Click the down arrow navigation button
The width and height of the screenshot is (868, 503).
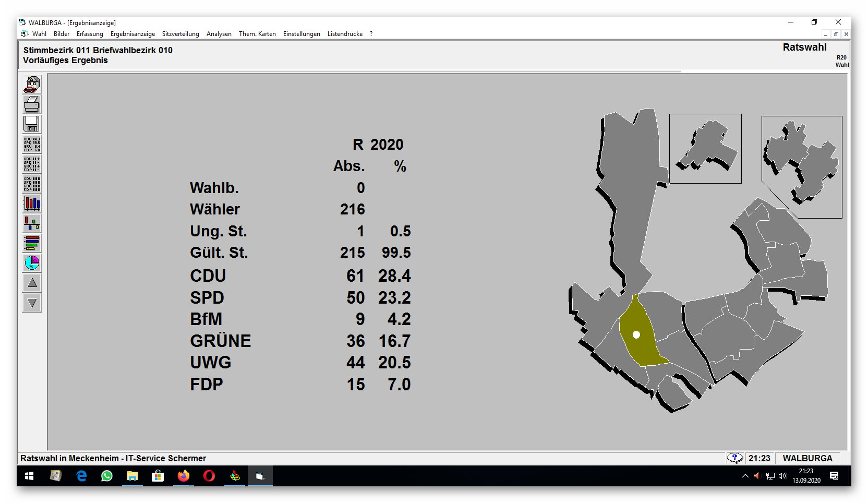point(32,303)
